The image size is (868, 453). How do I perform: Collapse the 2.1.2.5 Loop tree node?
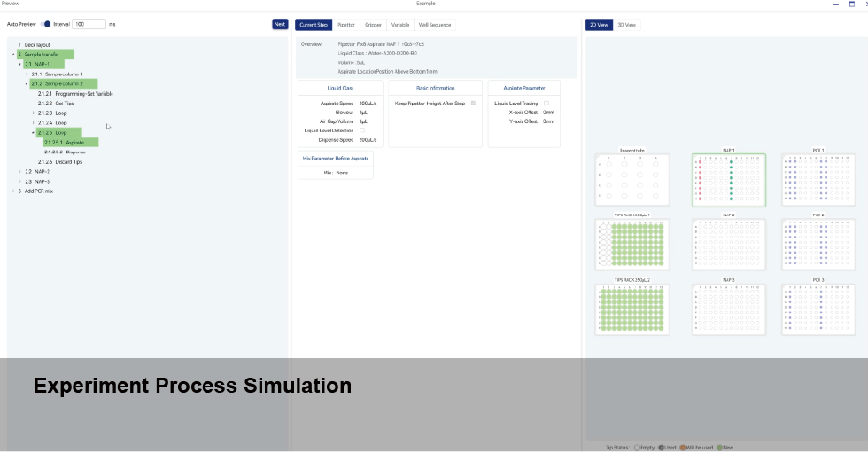[x=33, y=133]
